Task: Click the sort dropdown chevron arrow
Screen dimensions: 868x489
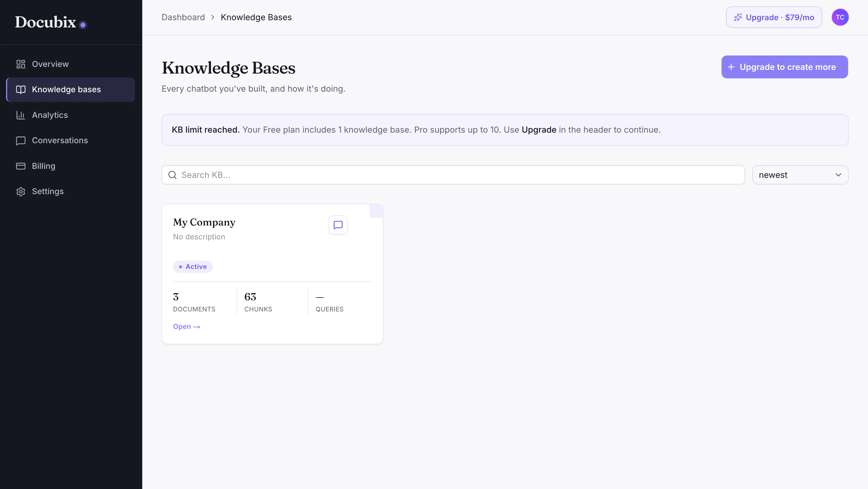Action: click(838, 175)
